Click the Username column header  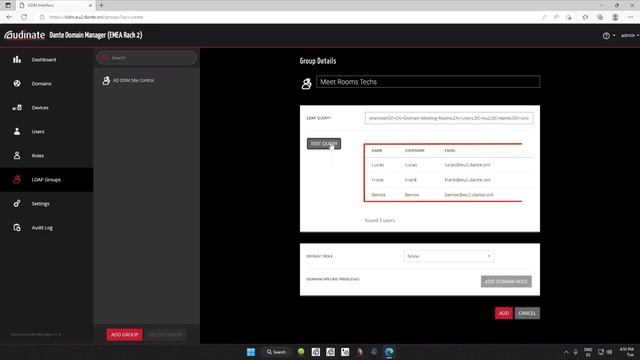coord(414,151)
